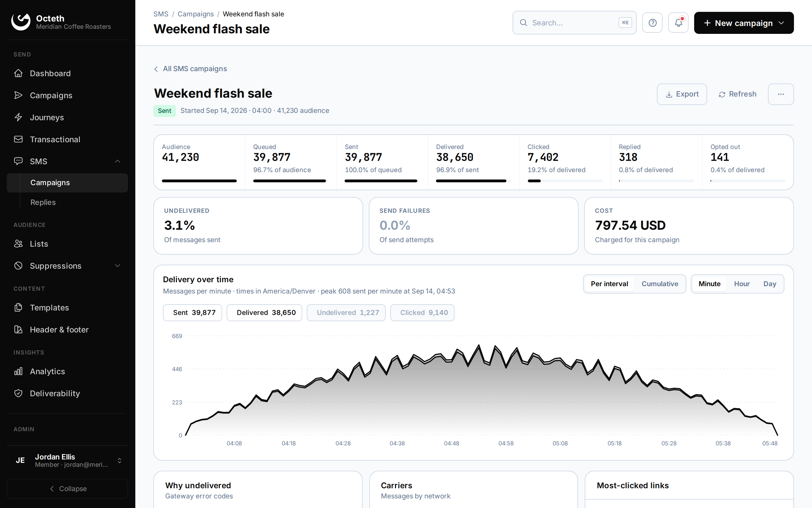The width and height of the screenshot is (812, 508).
Task: Open Deliverability in sidebar
Action: 67,393
